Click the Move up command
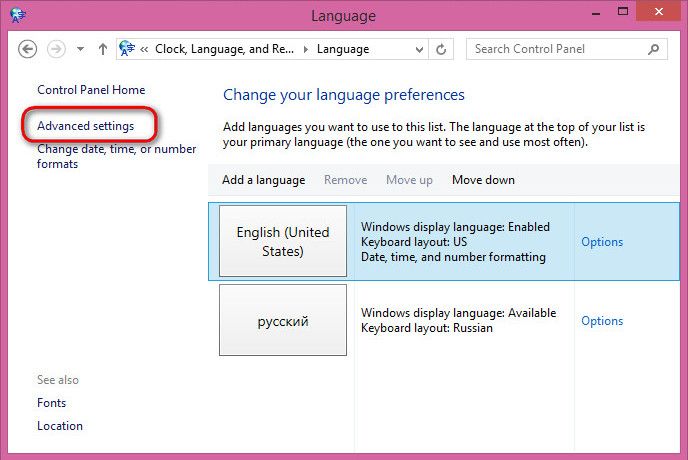Screen dimensions: 688x460 tap(409, 180)
